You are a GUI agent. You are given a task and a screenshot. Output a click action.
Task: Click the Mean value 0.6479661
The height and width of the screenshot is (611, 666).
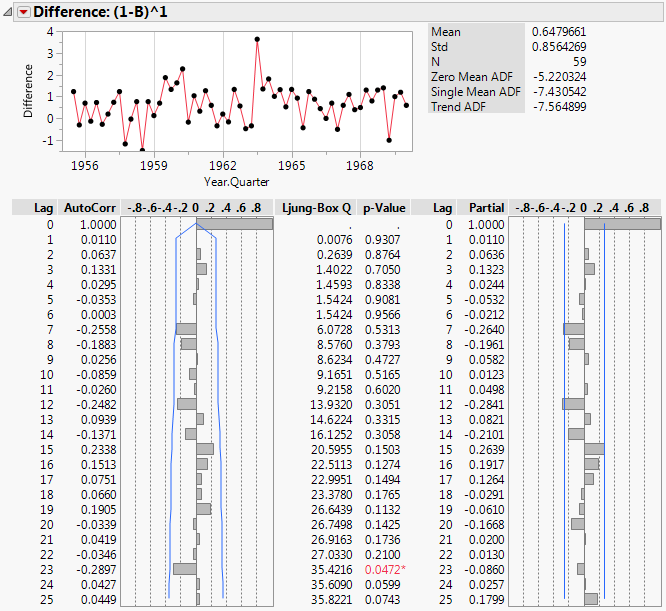point(566,31)
